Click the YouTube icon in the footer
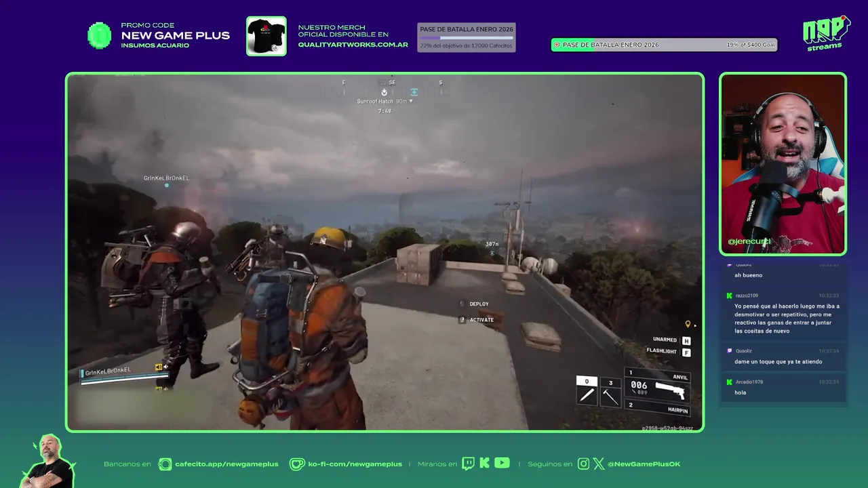Screen dimensions: 868x488 point(502,463)
